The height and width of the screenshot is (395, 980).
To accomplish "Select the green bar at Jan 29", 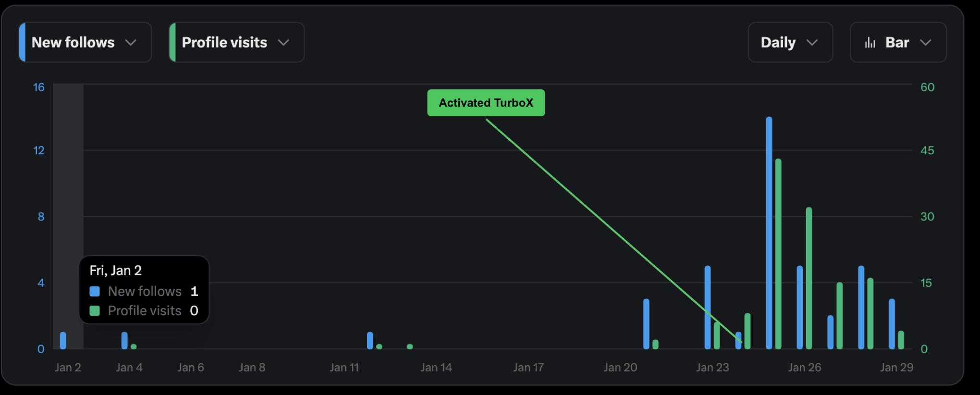I will [x=901, y=340].
